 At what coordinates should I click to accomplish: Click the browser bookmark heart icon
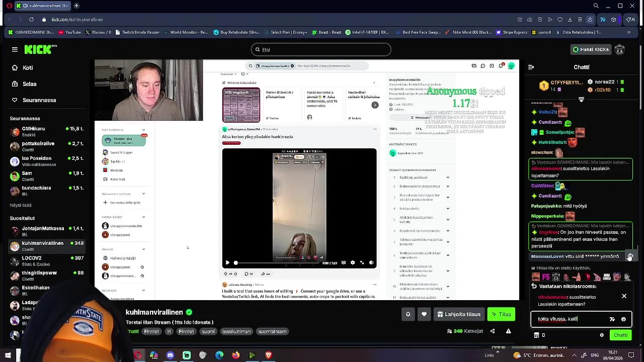[559, 20]
